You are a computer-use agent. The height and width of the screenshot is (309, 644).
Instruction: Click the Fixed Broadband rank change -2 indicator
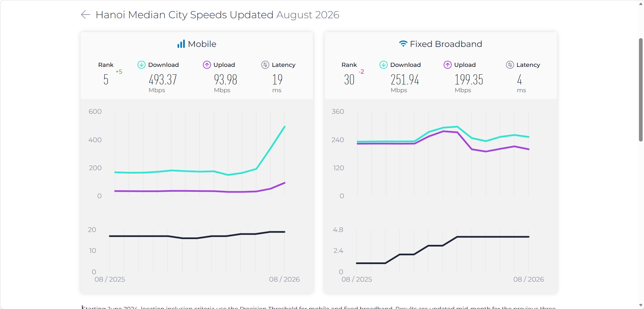[x=361, y=72]
